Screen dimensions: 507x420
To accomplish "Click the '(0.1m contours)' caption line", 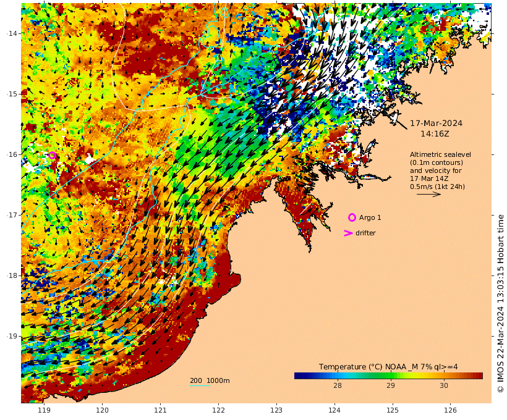I will pos(436,162).
